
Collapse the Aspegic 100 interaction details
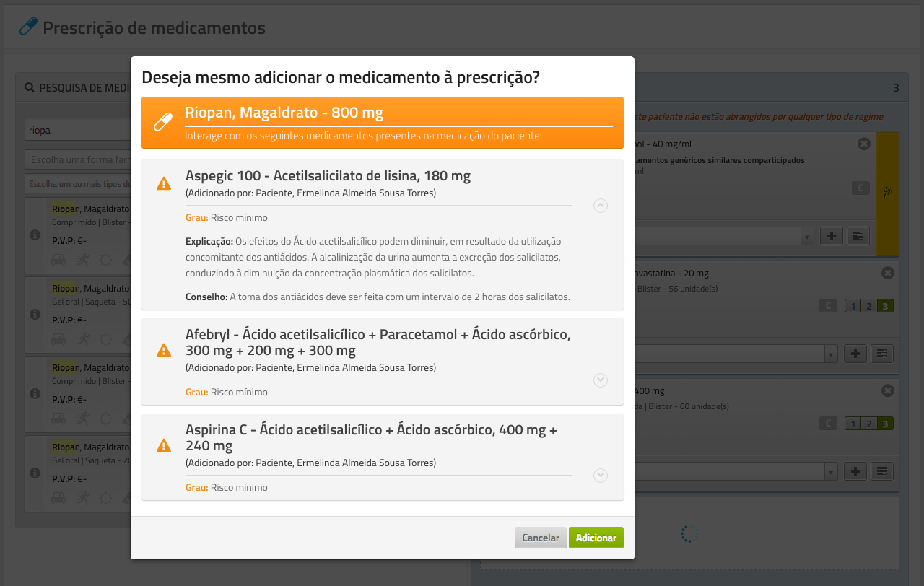(601, 206)
